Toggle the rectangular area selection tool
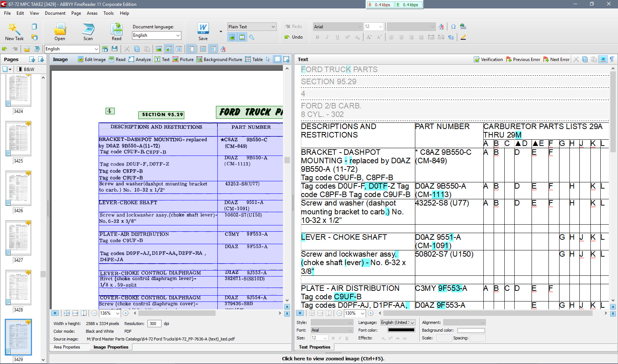Screen dimensions: 618x364 click(277, 59)
